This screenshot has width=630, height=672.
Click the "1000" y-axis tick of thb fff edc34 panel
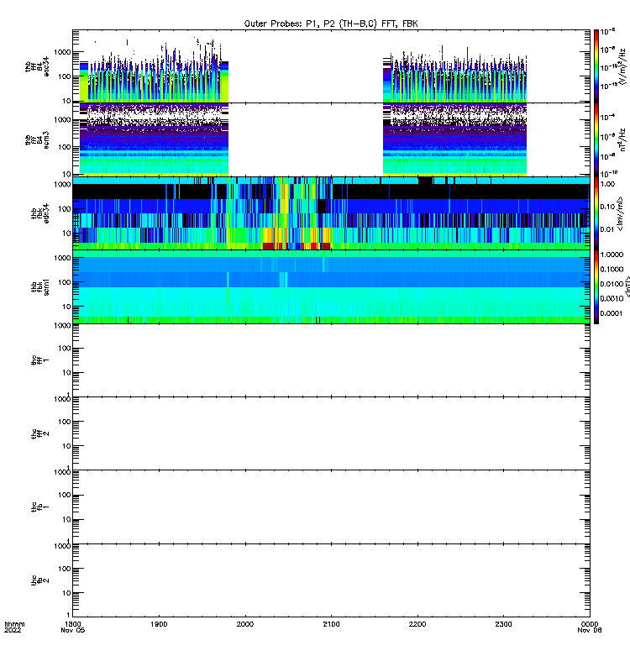[62, 52]
